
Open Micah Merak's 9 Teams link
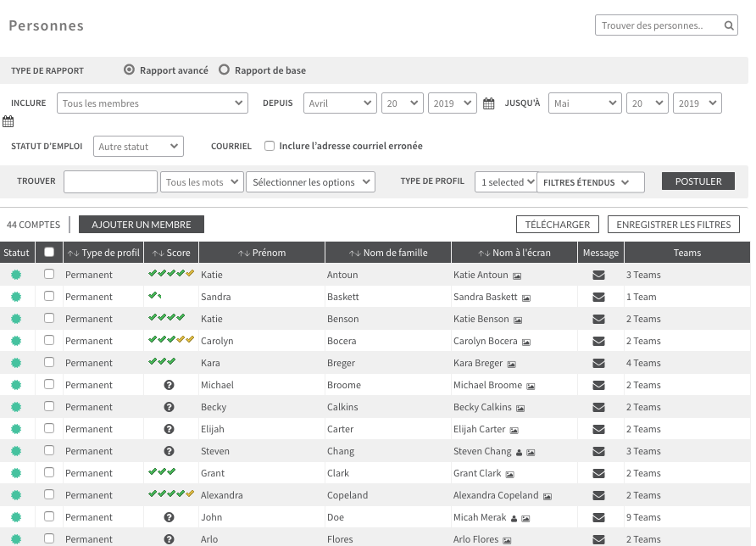(x=643, y=517)
